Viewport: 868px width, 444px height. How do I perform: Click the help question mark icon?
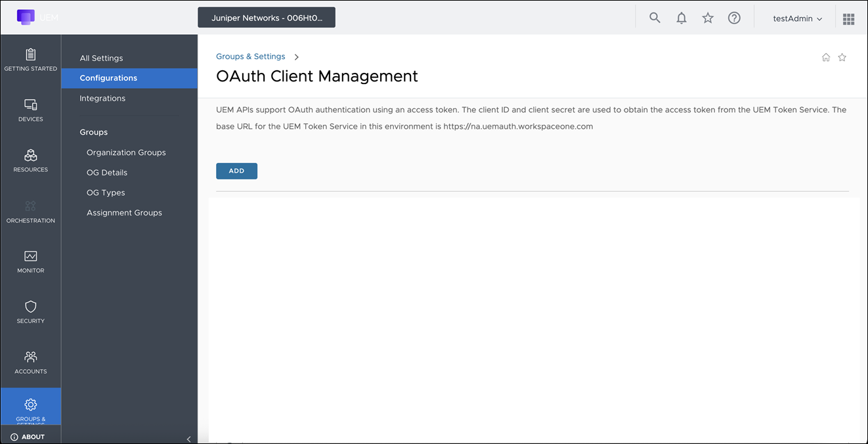pos(734,18)
